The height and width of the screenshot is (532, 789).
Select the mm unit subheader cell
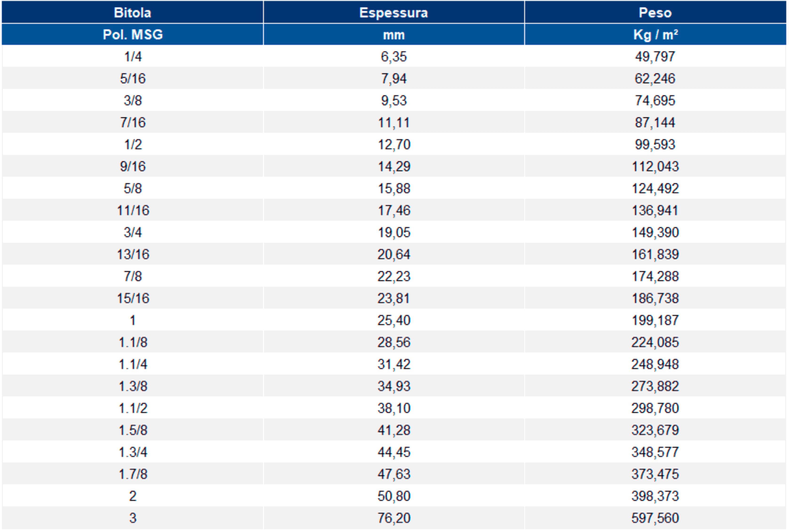394,34
